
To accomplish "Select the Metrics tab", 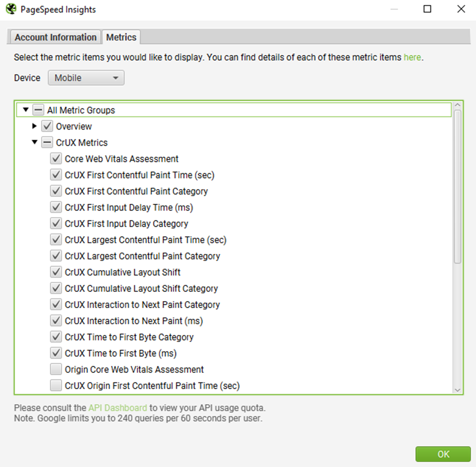I will click(x=121, y=37).
